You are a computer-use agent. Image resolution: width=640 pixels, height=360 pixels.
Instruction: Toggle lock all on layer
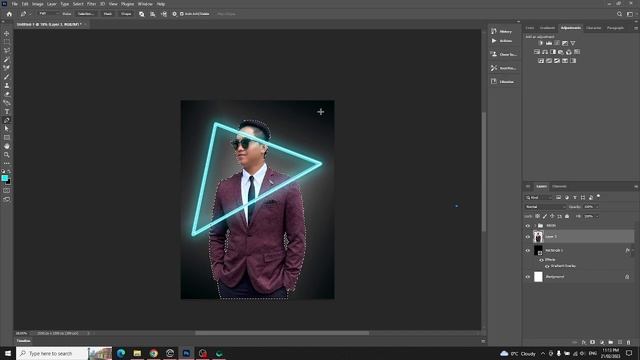tap(567, 216)
